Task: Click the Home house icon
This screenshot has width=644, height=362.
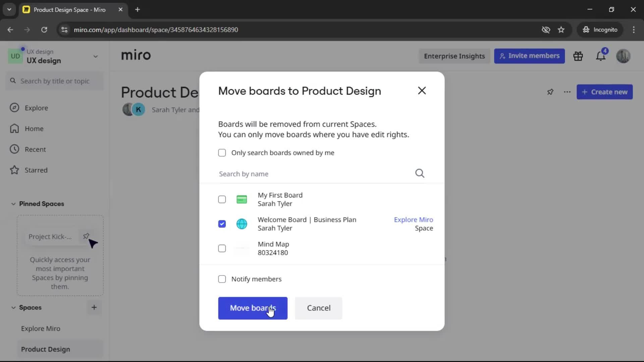Action: [14, 128]
